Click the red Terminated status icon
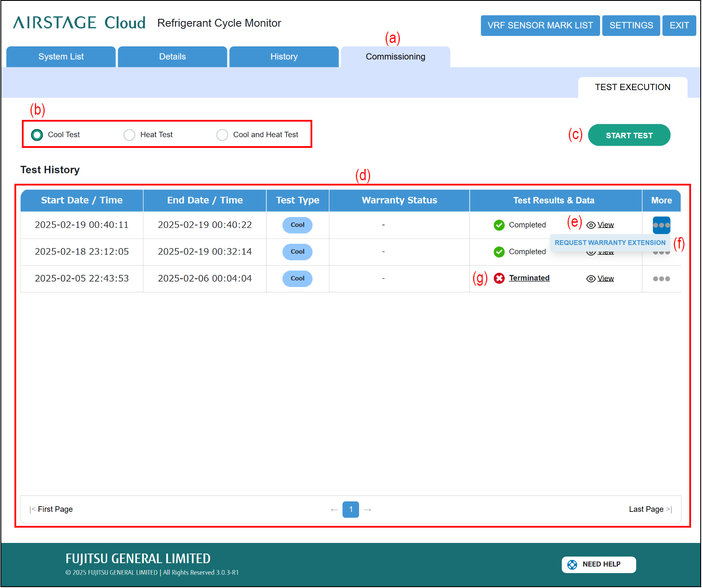This screenshot has height=588, width=702. pos(499,279)
